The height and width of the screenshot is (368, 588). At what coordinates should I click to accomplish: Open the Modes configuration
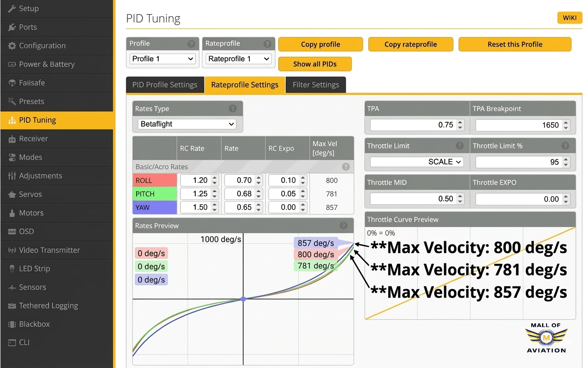(30, 157)
